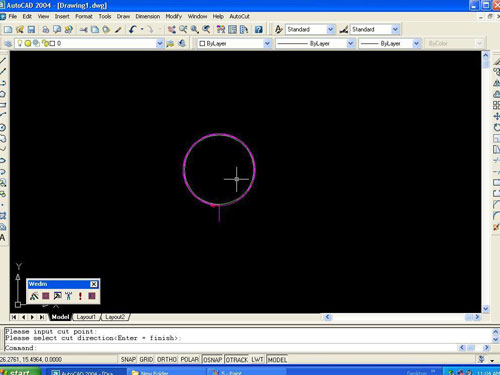
Task: Open the ByLayer linetype dropdown
Action: point(350,43)
